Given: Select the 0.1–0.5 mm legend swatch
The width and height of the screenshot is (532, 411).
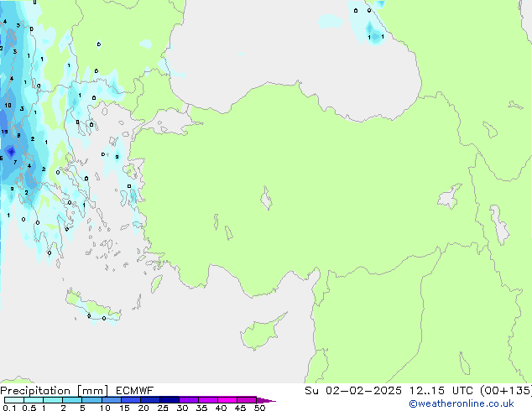Looking at the screenshot, I should [x=14, y=400].
